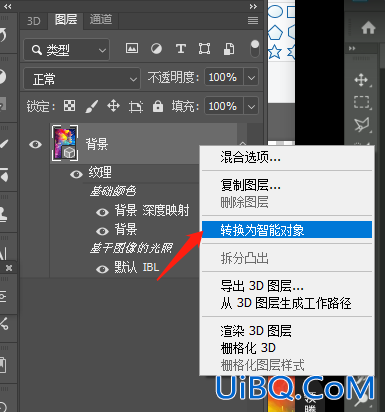
Task: Filter for smart objects icon
Action: (x=229, y=49)
